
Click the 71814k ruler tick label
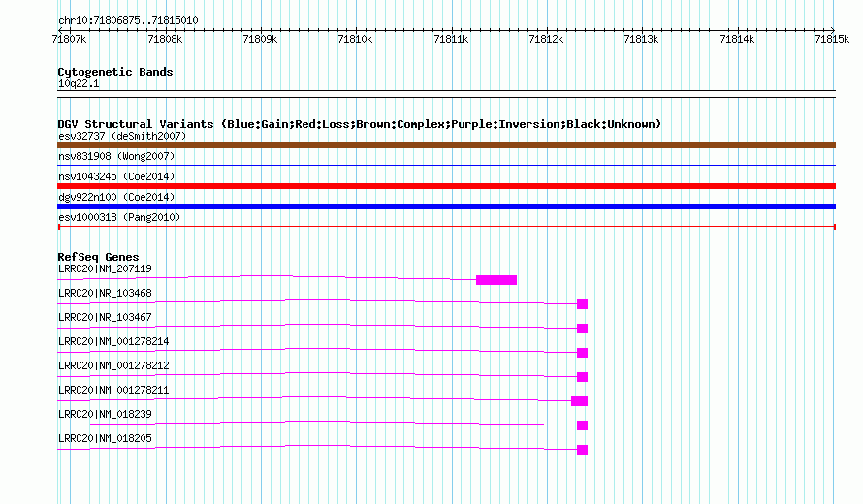point(737,39)
